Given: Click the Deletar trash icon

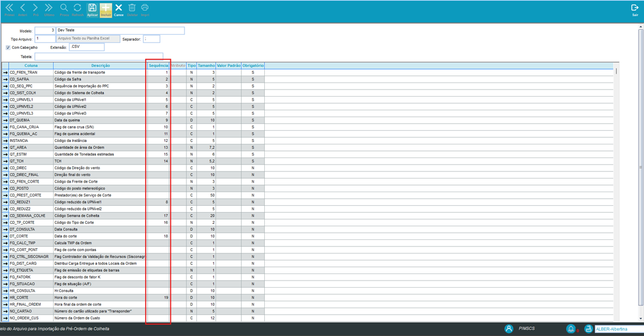Looking at the screenshot, I should click(132, 8).
